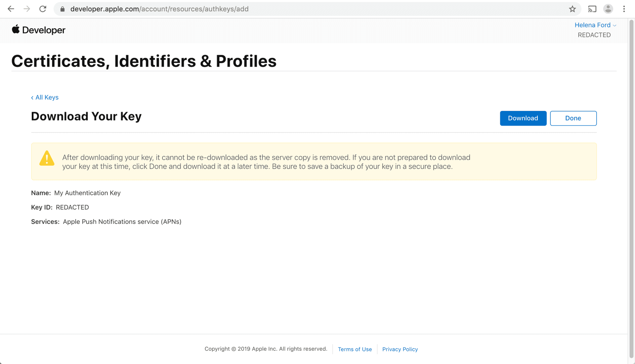Click the cast screen icon
Image resolution: width=635 pixels, height=364 pixels.
click(592, 9)
